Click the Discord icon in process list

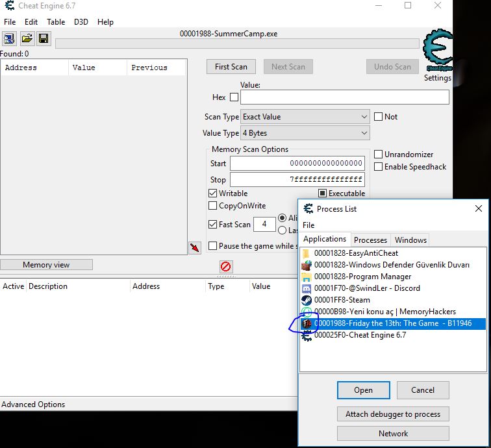point(307,288)
